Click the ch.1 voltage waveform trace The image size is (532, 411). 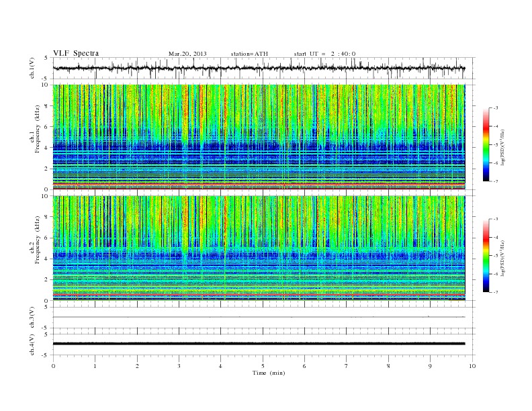pyautogui.click(x=259, y=68)
